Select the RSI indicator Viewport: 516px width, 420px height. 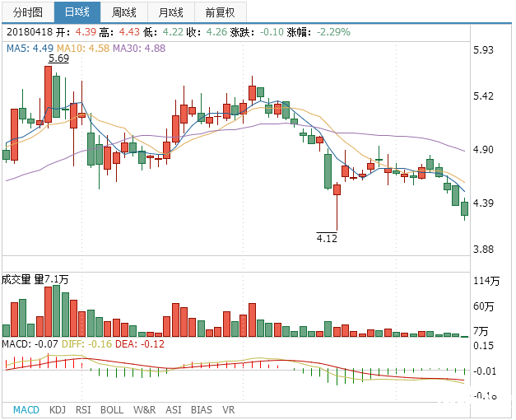83,410
